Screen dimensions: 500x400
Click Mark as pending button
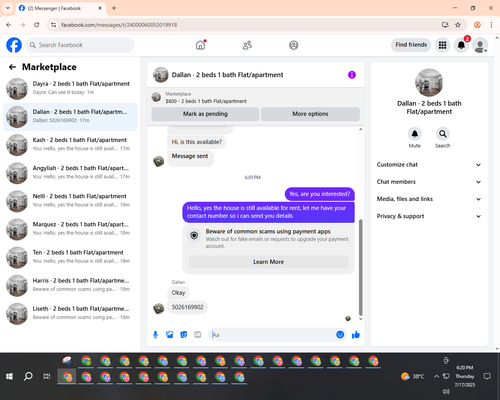tap(205, 114)
